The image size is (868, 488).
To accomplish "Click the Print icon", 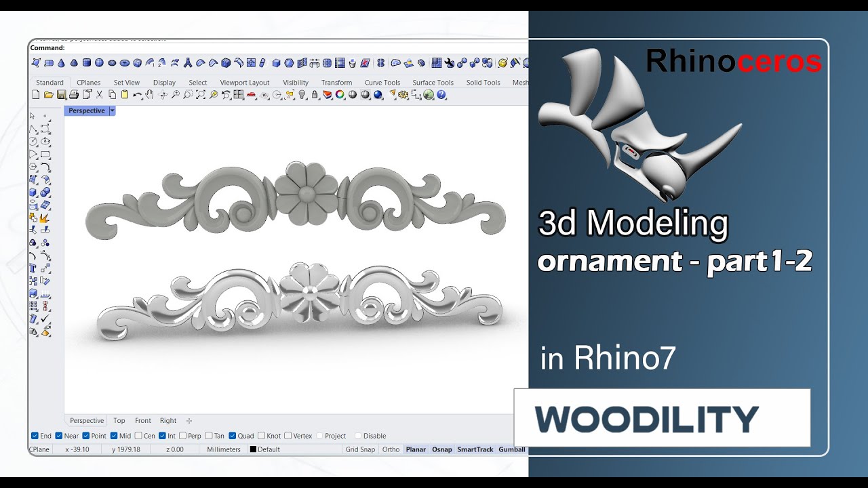I will (x=74, y=95).
